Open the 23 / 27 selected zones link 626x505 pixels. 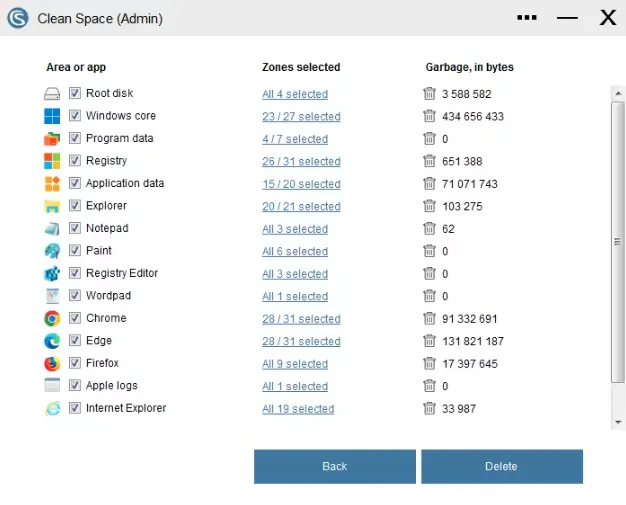pyautogui.click(x=301, y=117)
